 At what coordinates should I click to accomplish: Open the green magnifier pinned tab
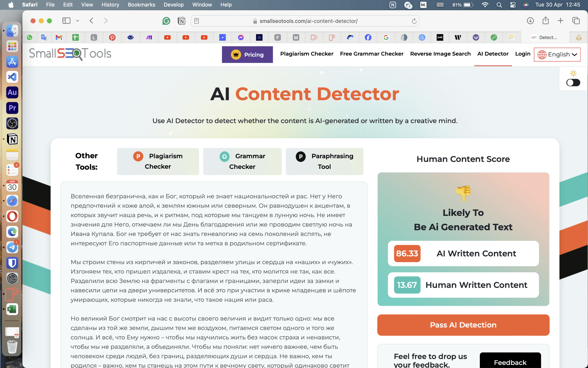[494, 37]
